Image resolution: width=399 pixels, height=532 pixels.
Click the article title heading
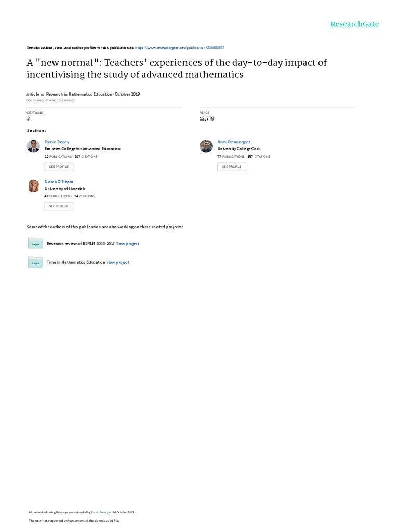177,69
